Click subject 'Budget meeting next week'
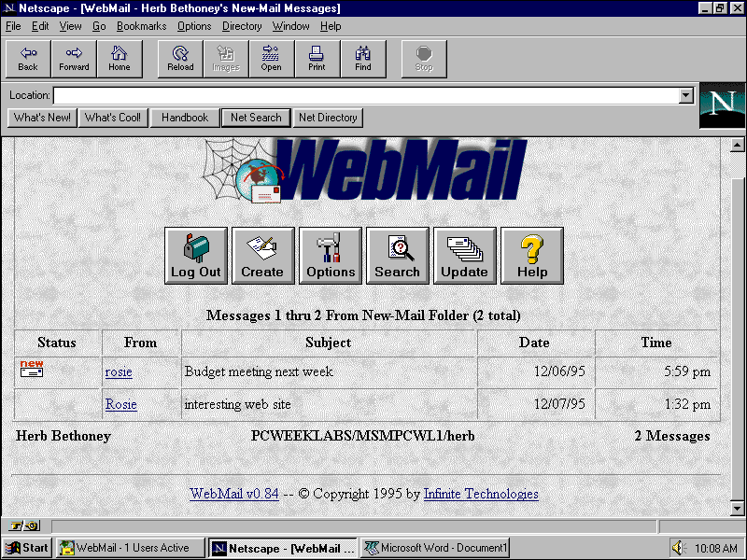 point(259,371)
